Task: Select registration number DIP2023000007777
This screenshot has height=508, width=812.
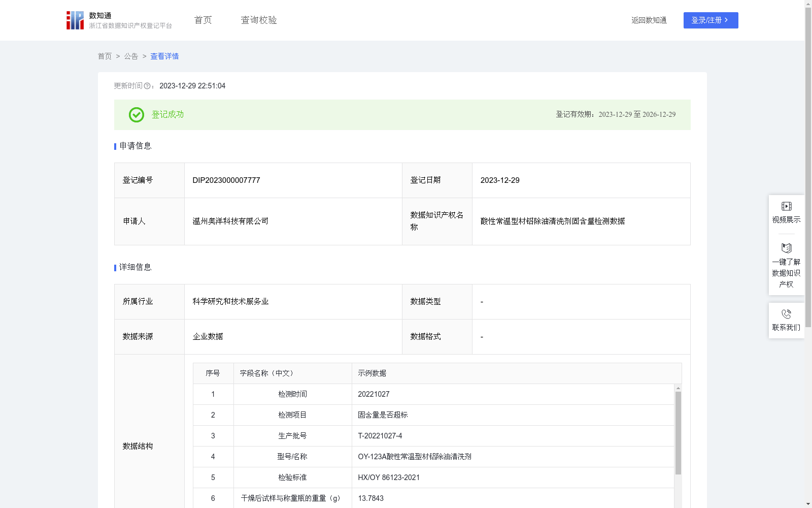Action: click(226, 180)
